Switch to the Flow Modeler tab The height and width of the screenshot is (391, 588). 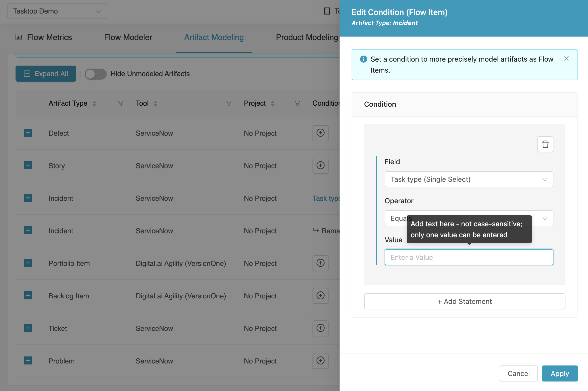[x=128, y=37]
